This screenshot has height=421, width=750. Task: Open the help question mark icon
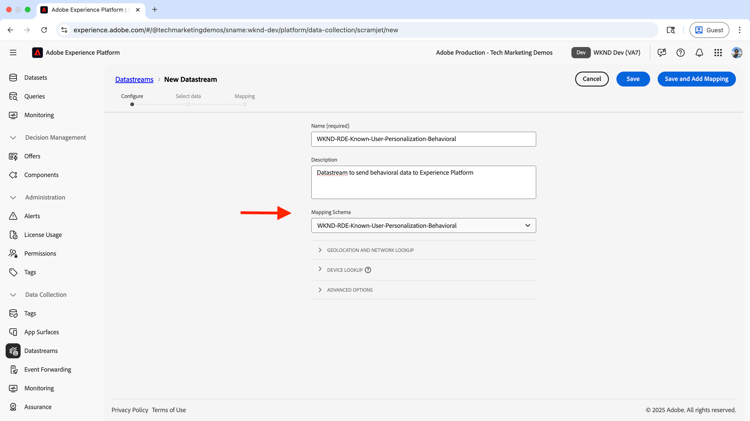(x=680, y=53)
